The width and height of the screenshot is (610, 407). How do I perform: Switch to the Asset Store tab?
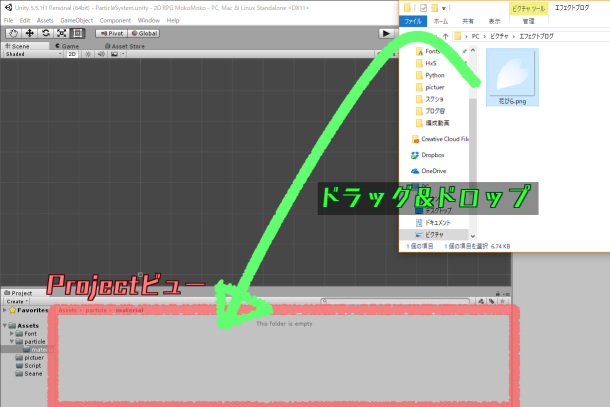(x=125, y=46)
